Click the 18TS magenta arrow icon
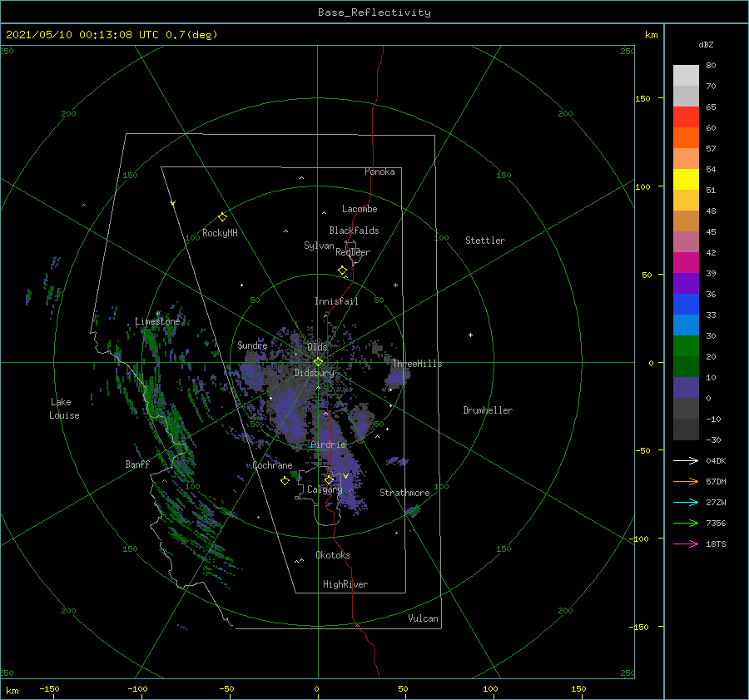 [x=686, y=544]
